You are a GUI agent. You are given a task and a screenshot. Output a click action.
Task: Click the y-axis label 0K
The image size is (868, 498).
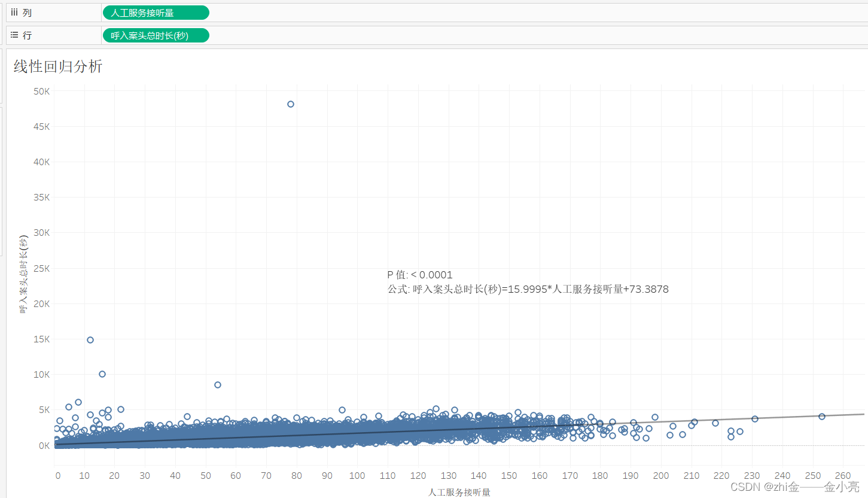point(44,445)
